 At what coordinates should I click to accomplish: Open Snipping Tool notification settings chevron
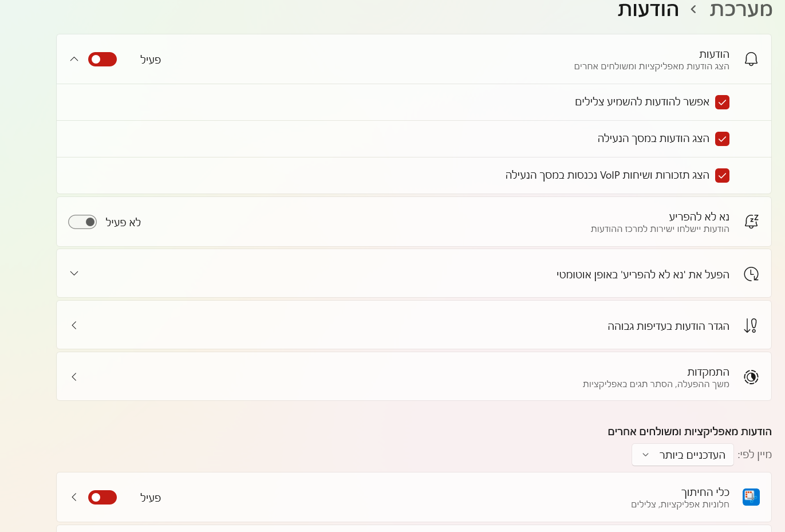74,497
